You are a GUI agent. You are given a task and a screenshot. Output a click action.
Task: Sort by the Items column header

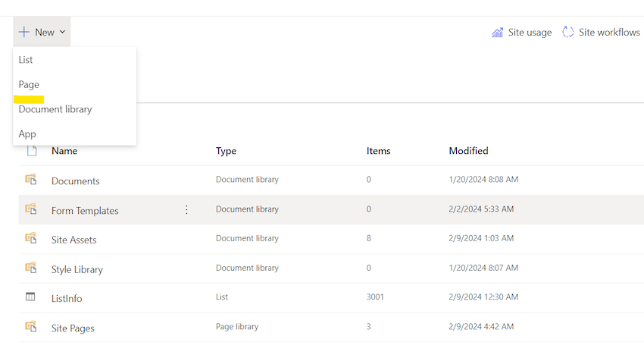378,151
